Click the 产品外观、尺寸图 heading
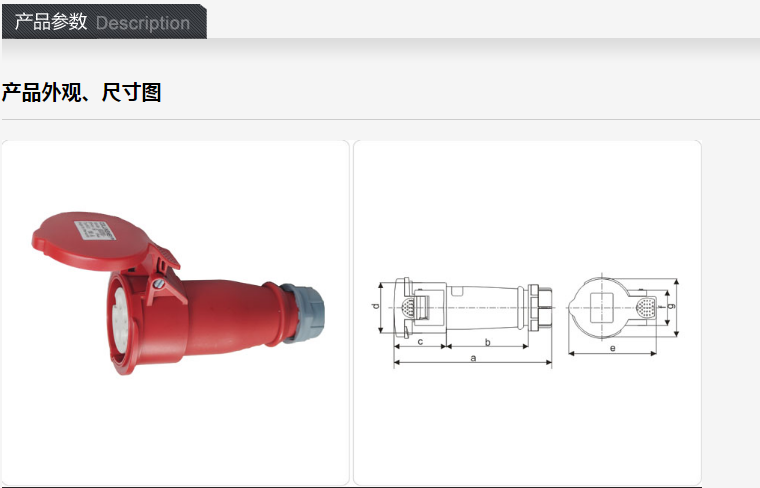This screenshot has height=488, width=760. pos(81,92)
